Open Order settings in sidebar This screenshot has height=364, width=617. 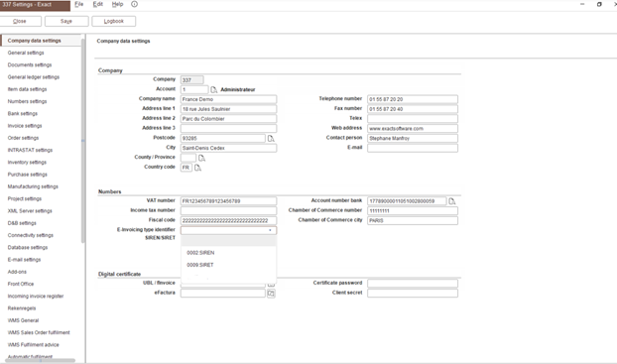pos(23,138)
